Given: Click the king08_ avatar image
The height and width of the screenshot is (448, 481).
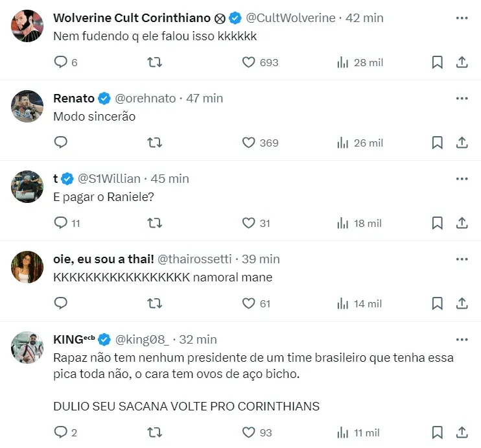Looking at the screenshot, I should point(27,347).
